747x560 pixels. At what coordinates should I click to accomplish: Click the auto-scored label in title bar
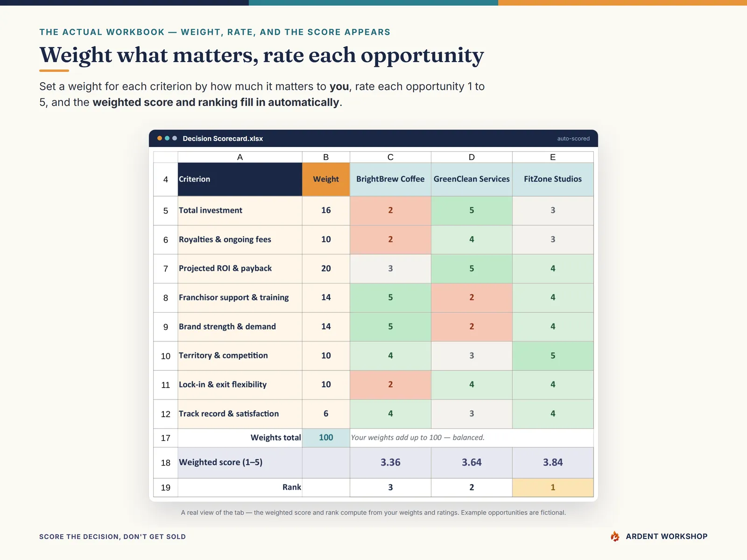(x=573, y=139)
